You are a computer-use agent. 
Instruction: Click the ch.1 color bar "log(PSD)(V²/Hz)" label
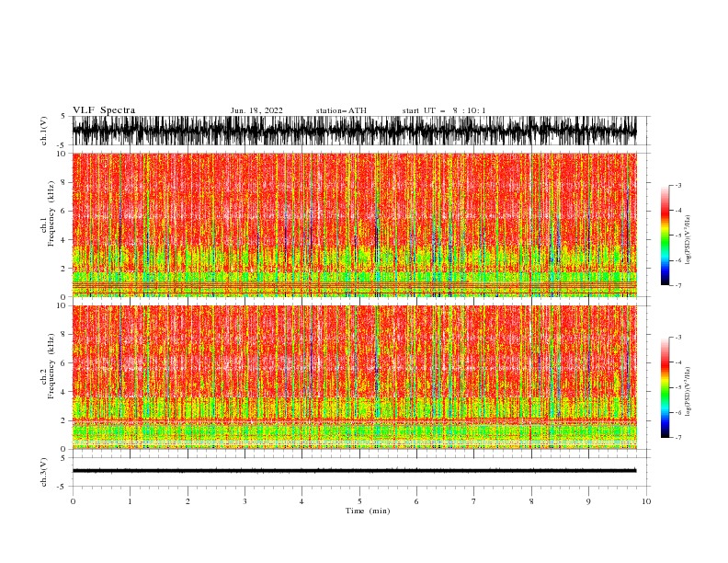(688, 240)
